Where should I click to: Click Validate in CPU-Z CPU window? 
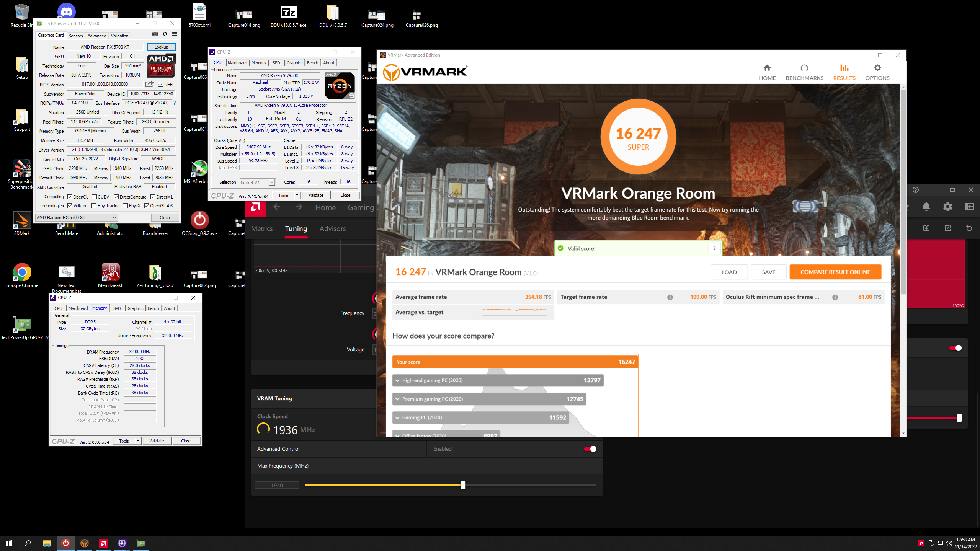point(316,195)
